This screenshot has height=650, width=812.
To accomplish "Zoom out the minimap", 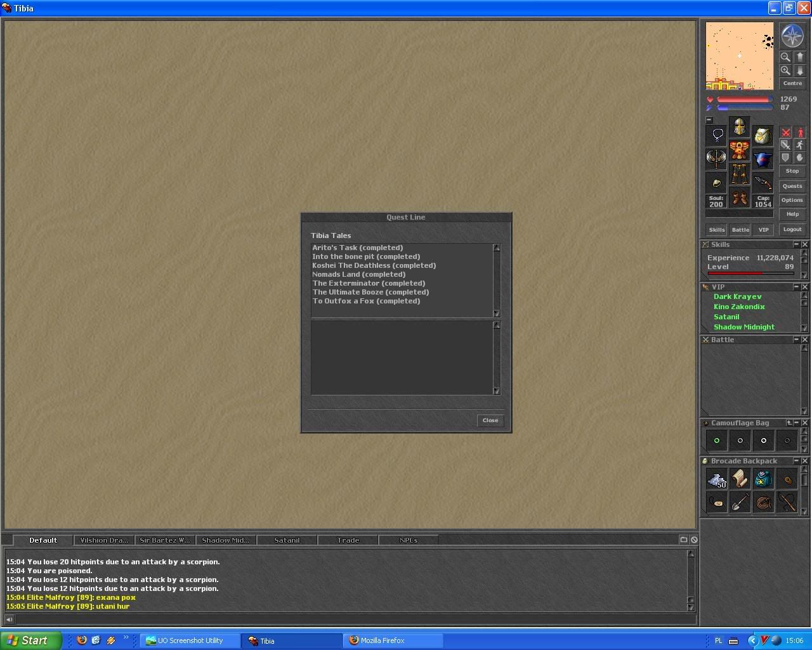I will pyautogui.click(x=785, y=56).
